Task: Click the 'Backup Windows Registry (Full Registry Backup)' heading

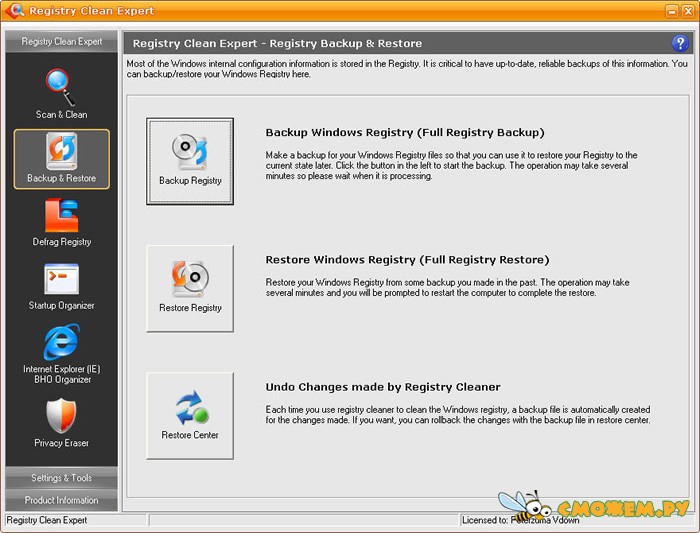Action: pyautogui.click(x=405, y=133)
